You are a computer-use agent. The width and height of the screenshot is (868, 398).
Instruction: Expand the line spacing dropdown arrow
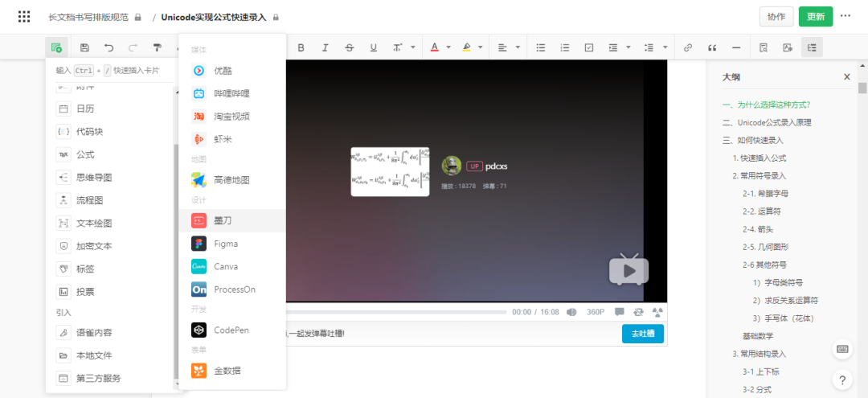(665, 47)
